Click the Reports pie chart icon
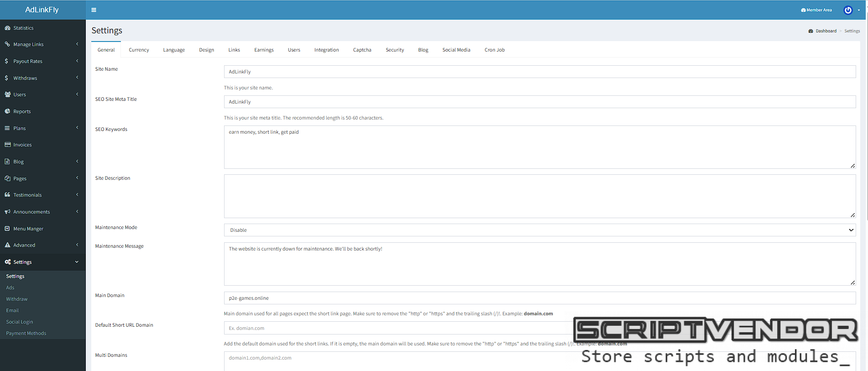Screen dimensions: 868x371 click(x=7, y=111)
